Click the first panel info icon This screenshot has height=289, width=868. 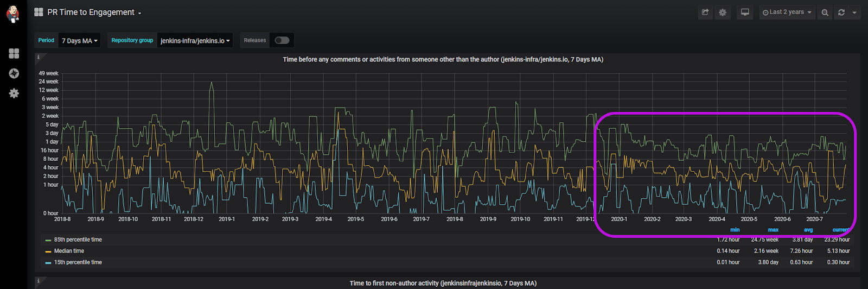38,57
